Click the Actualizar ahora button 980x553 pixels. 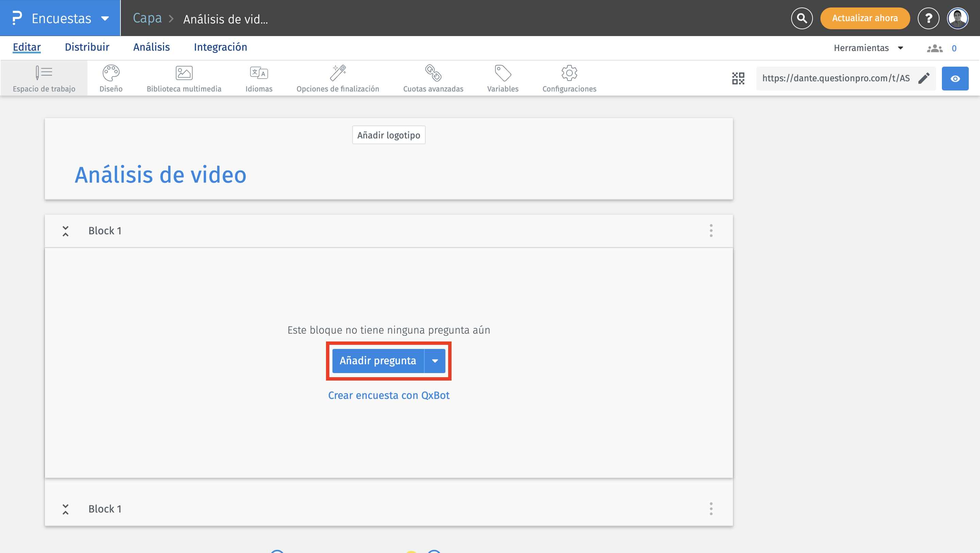pyautogui.click(x=865, y=18)
